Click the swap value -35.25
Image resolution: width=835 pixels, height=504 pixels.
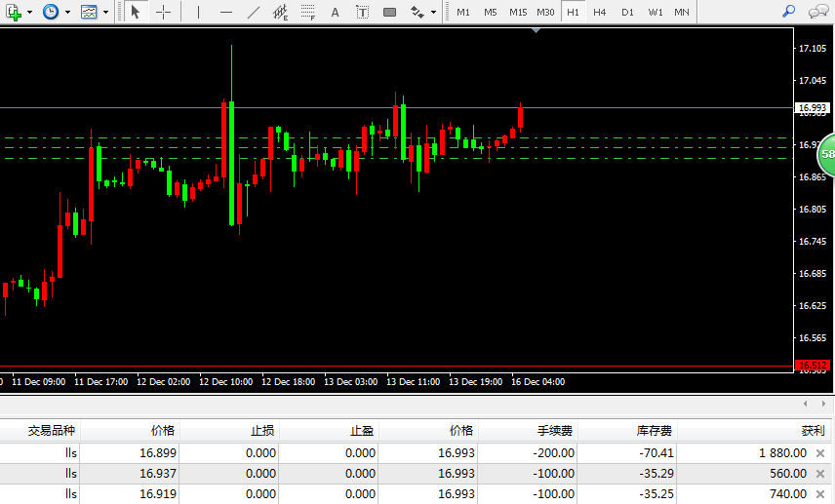click(656, 494)
